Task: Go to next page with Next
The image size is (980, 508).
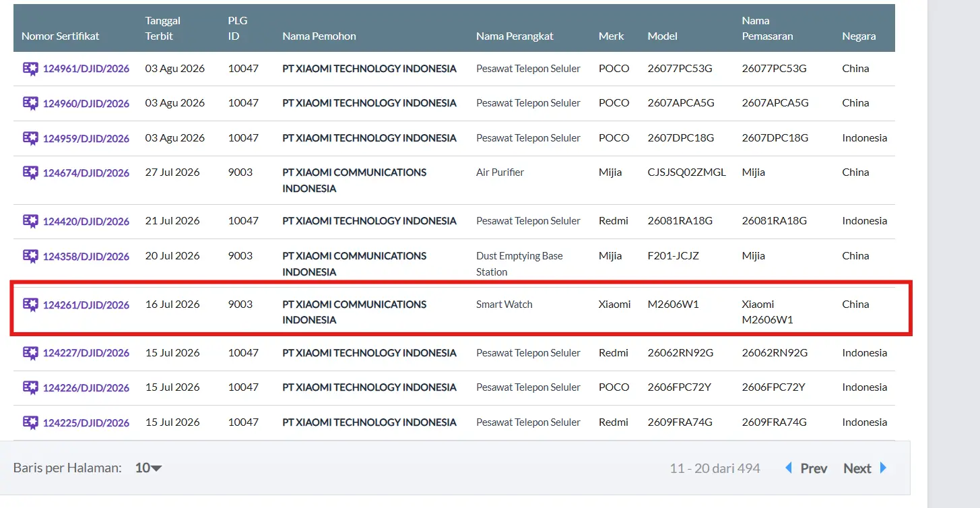Action: click(x=865, y=468)
